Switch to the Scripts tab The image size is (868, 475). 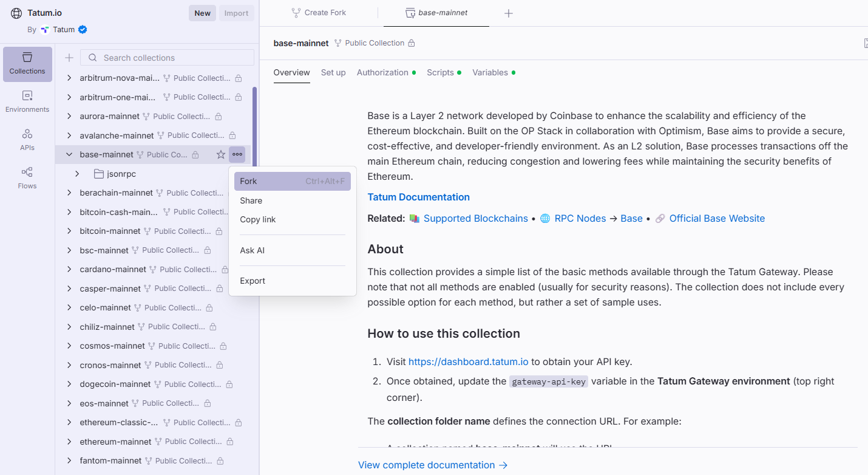444,72
